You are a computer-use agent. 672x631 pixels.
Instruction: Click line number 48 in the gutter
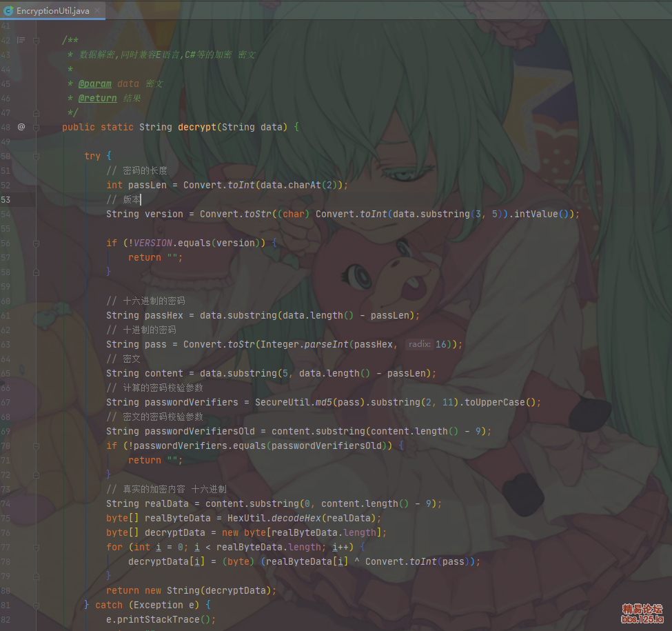(6, 128)
